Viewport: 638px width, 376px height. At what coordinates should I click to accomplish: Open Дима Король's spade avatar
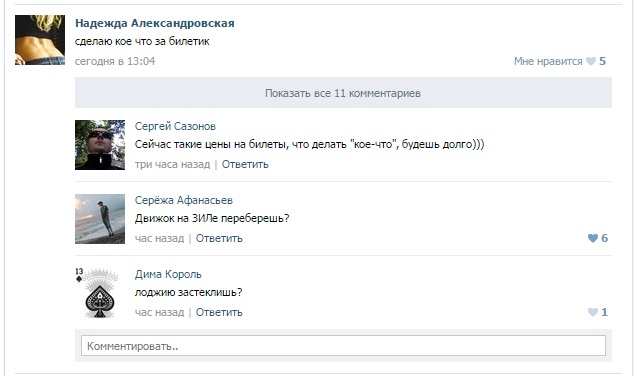pos(100,293)
